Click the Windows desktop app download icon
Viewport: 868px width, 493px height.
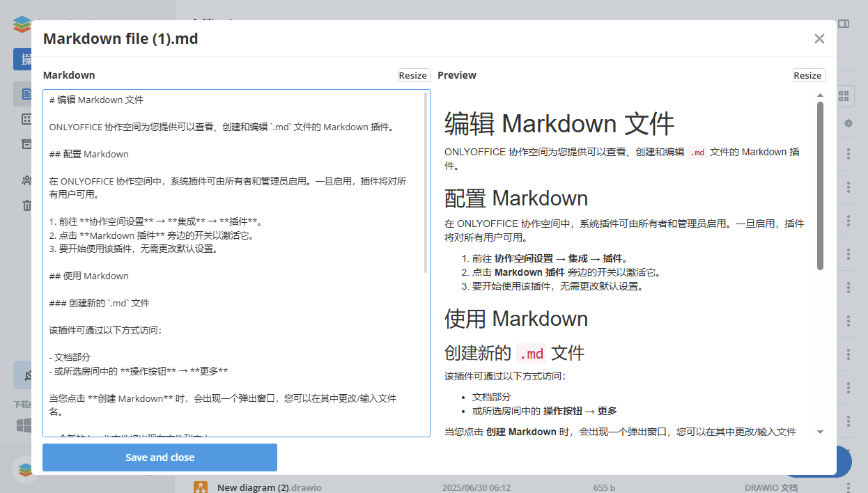pos(22,424)
